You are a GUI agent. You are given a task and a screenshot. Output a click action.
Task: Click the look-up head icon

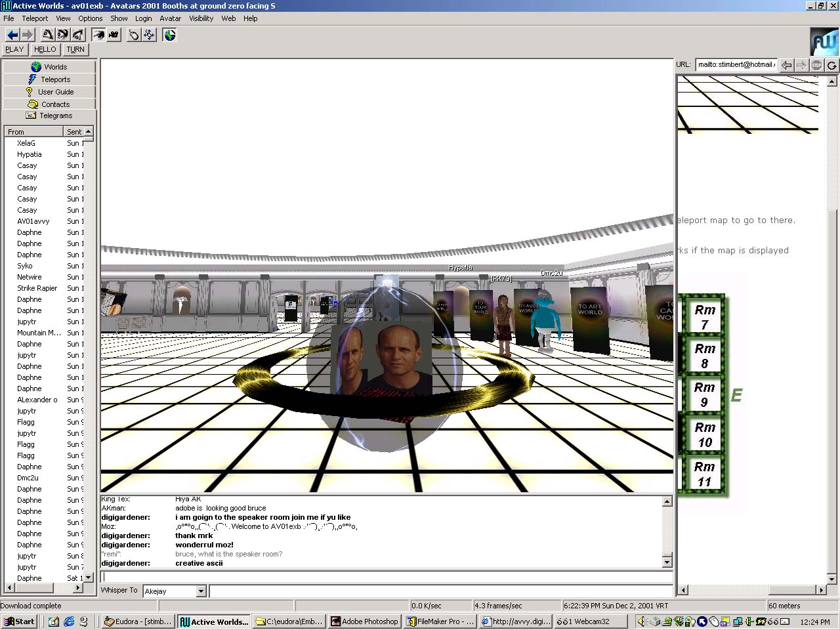48,35
